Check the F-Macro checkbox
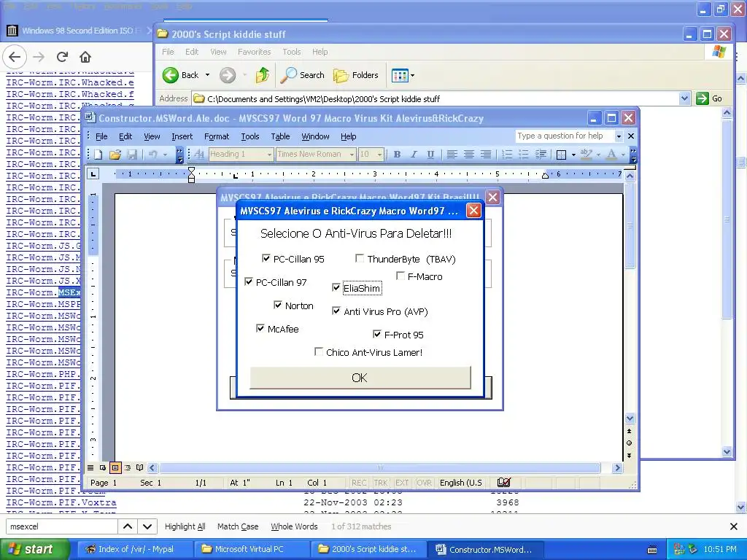The image size is (747, 560). pyautogui.click(x=400, y=276)
